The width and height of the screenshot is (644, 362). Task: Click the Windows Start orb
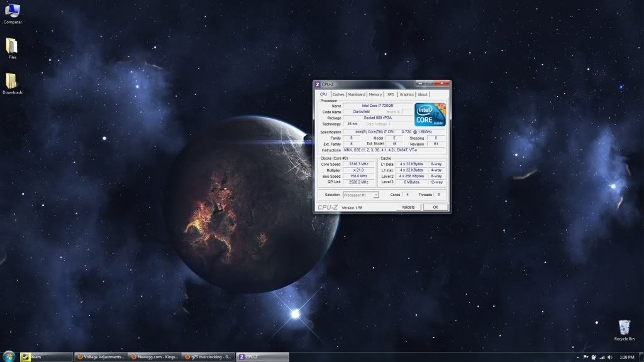[x=8, y=356]
